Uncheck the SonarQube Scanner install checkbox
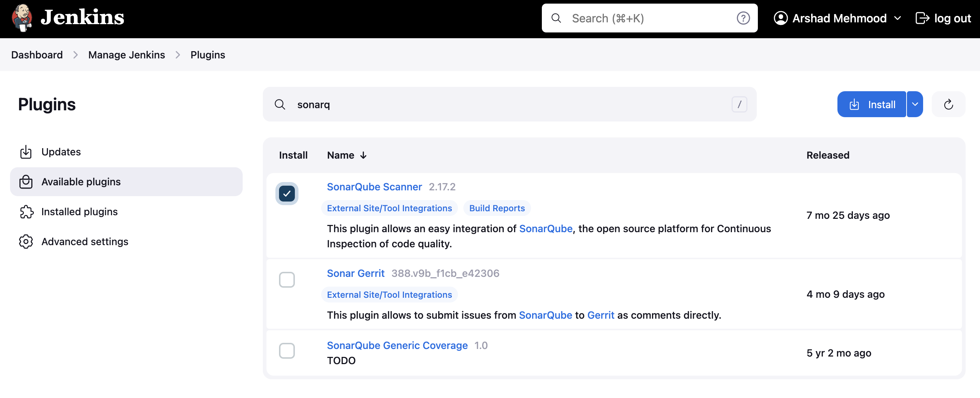This screenshot has width=980, height=398. pyautogui.click(x=287, y=194)
